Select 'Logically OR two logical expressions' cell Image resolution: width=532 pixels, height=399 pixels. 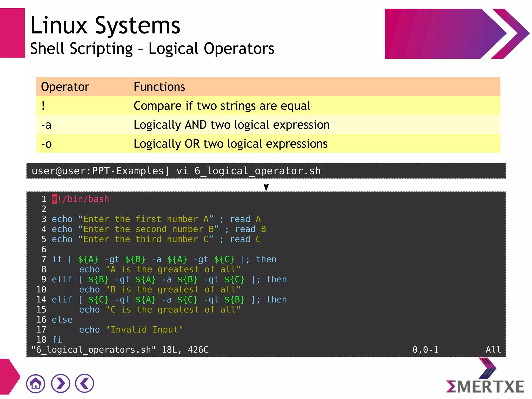tap(315, 143)
